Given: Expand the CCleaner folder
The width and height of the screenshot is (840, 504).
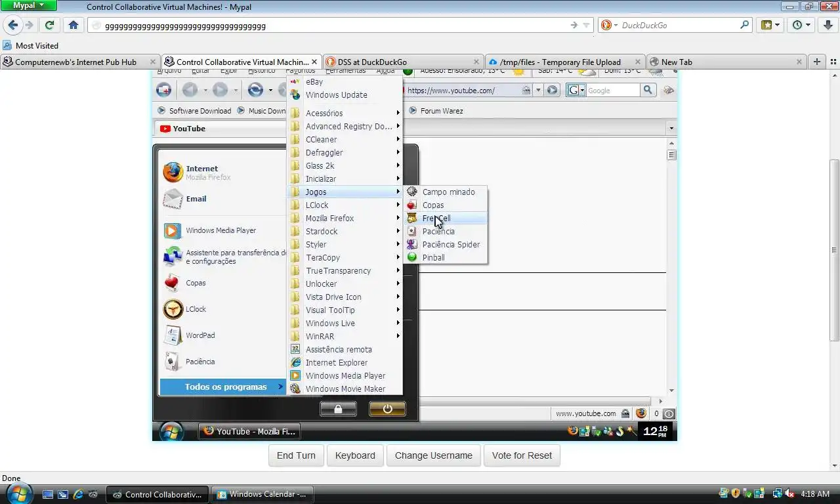Looking at the screenshot, I should [345, 139].
